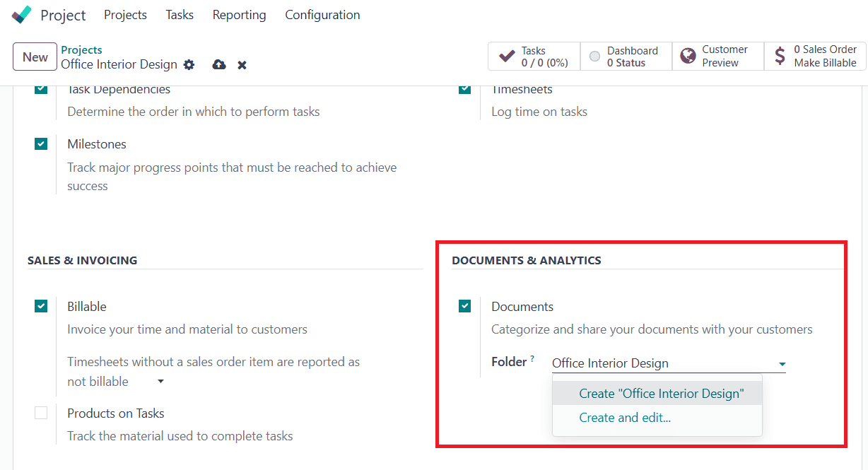868x470 pixels.
Task: Click the Task Dependencies label
Action: click(119, 90)
